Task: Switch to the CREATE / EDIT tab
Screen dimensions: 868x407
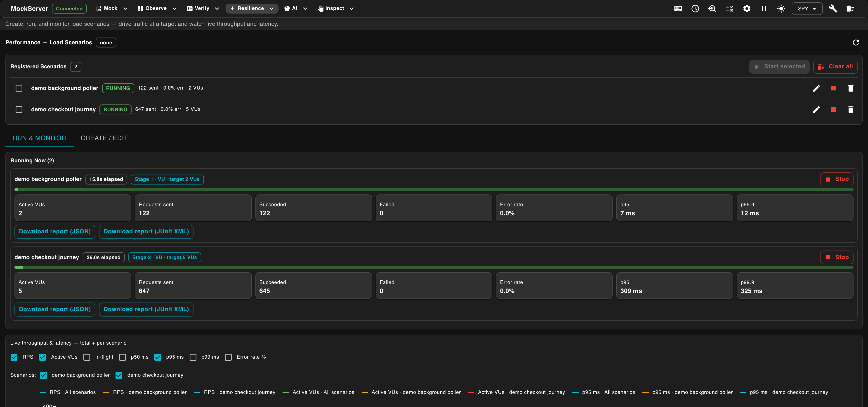Action: [104, 138]
